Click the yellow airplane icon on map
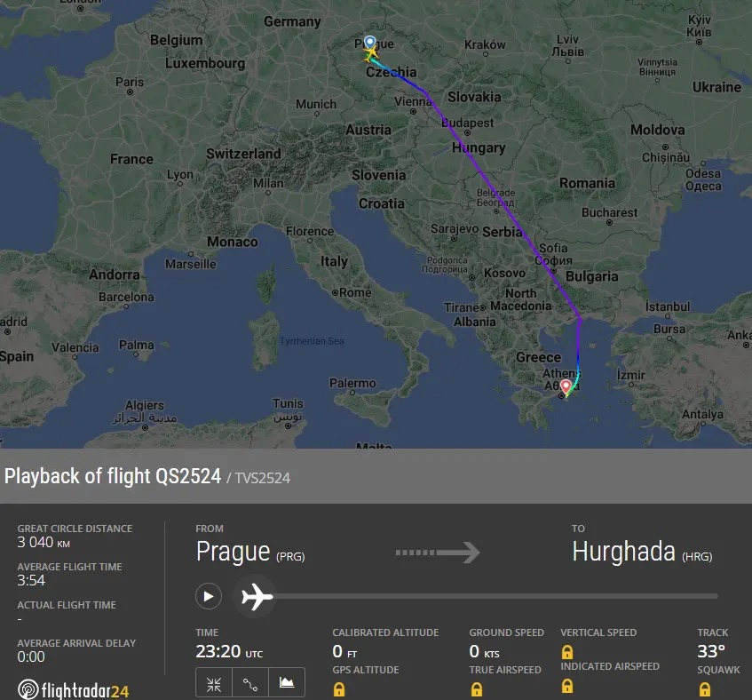The height and width of the screenshot is (700, 752). pyautogui.click(x=369, y=54)
